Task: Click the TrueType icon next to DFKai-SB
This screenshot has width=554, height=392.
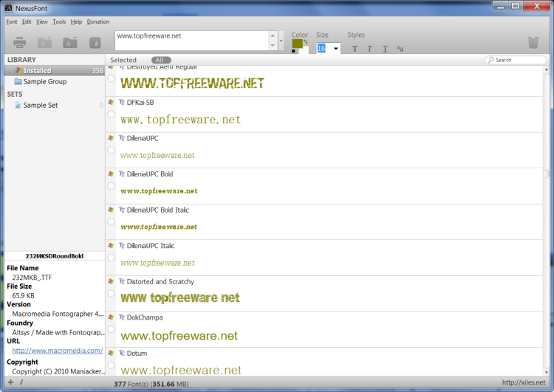Action: (122, 102)
